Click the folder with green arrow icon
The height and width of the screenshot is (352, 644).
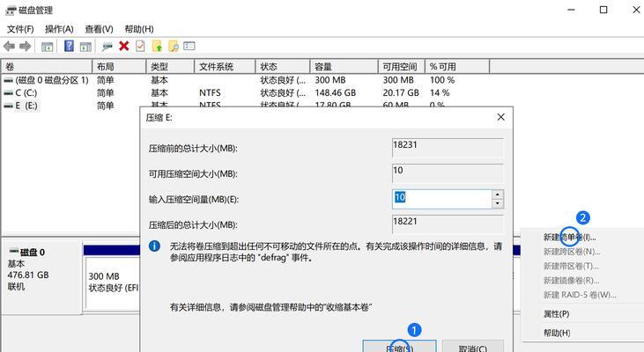(157, 47)
